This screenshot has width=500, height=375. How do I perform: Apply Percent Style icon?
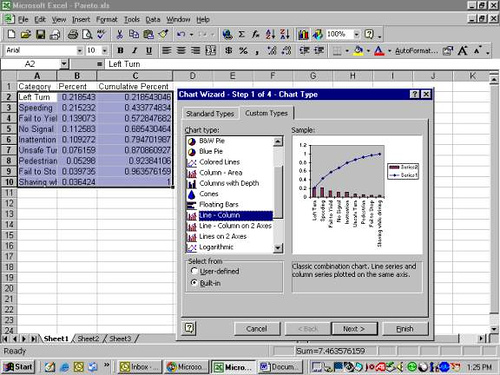pos(243,51)
